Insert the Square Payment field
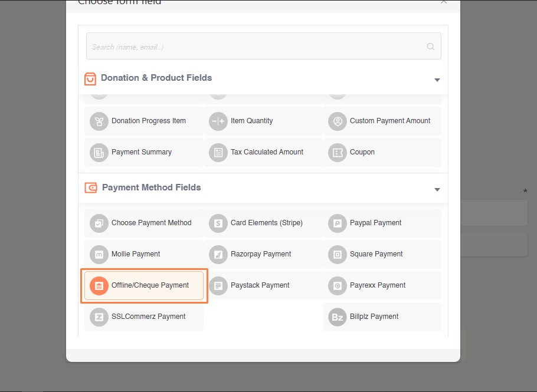 (382, 255)
